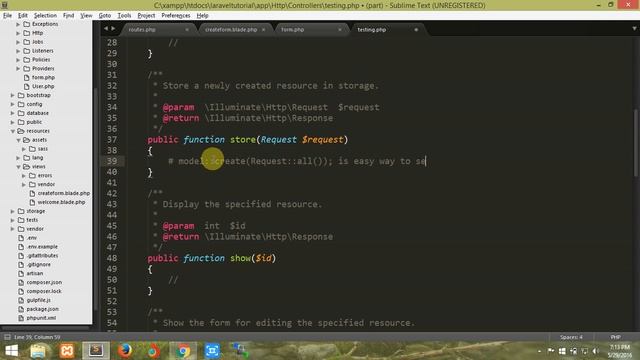Open Firefox from the taskbar
The width and height of the screenshot is (640, 360).
(x=125, y=351)
